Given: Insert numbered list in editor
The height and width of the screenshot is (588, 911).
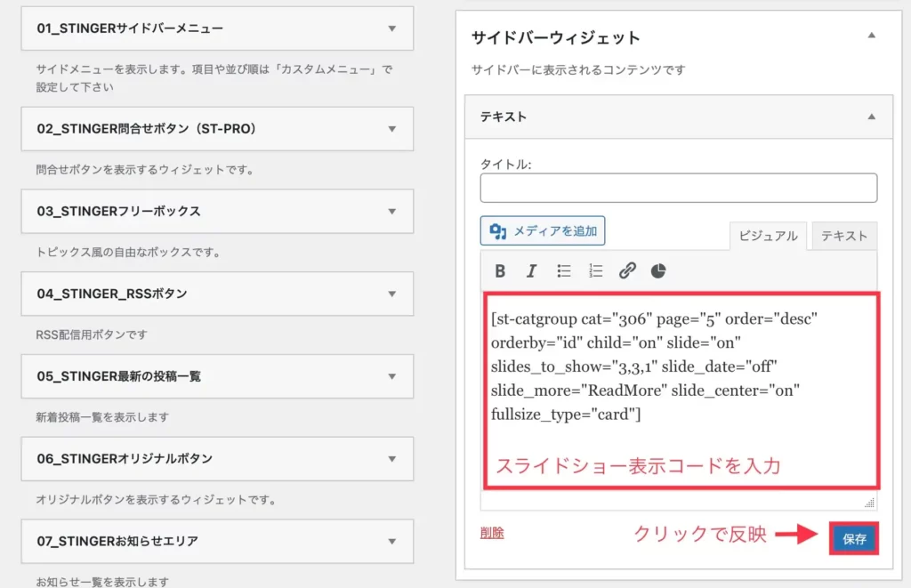Looking at the screenshot, I should pos(595,270).
